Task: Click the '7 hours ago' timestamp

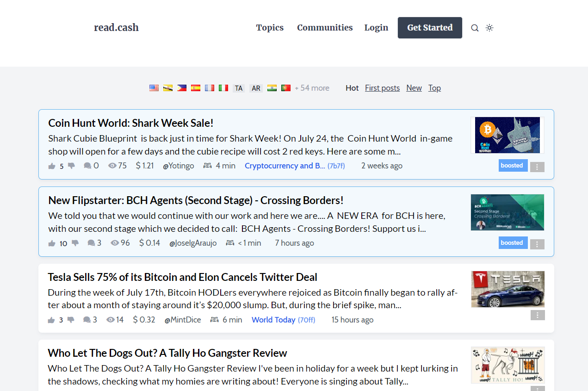Action: pyautogui.click(x=294, y=243)
